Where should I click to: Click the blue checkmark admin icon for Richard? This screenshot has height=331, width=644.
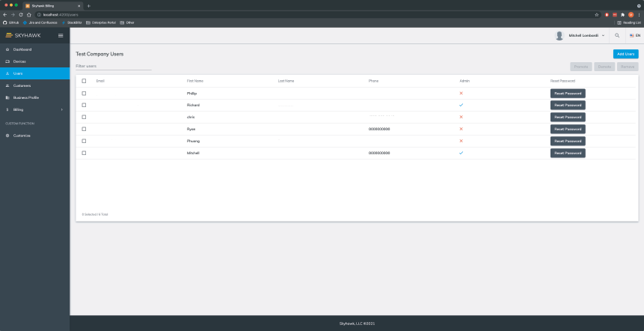click(x=461, y=106)
